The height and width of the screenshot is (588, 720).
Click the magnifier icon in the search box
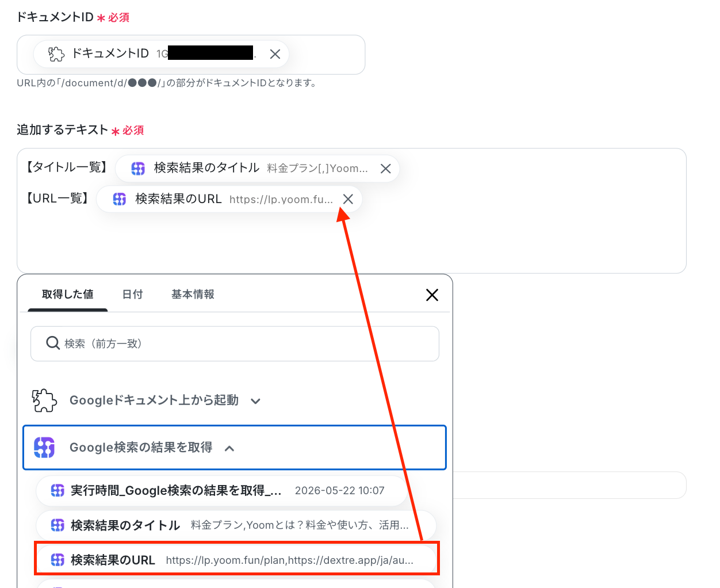tap(53, 343)
